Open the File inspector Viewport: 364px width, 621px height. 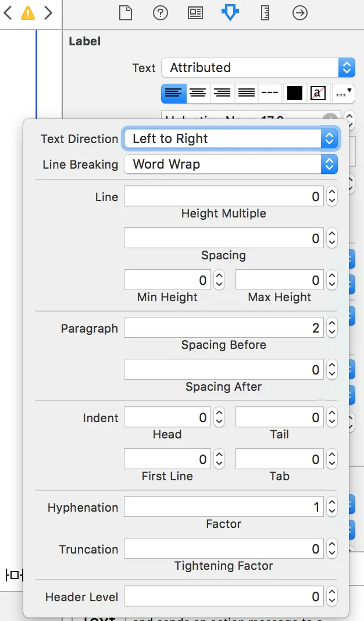(x=126, y=12)
